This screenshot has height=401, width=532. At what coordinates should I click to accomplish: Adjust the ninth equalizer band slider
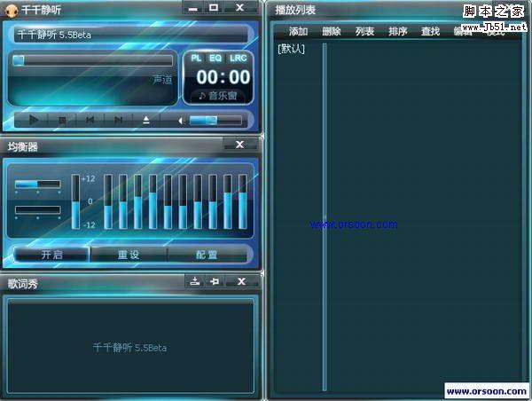tap(228, 201)
